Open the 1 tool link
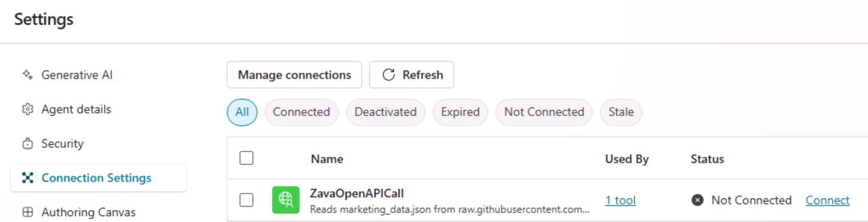Viewport: 868px width, 222px height. pyautogui.click(x=620, y=200)
